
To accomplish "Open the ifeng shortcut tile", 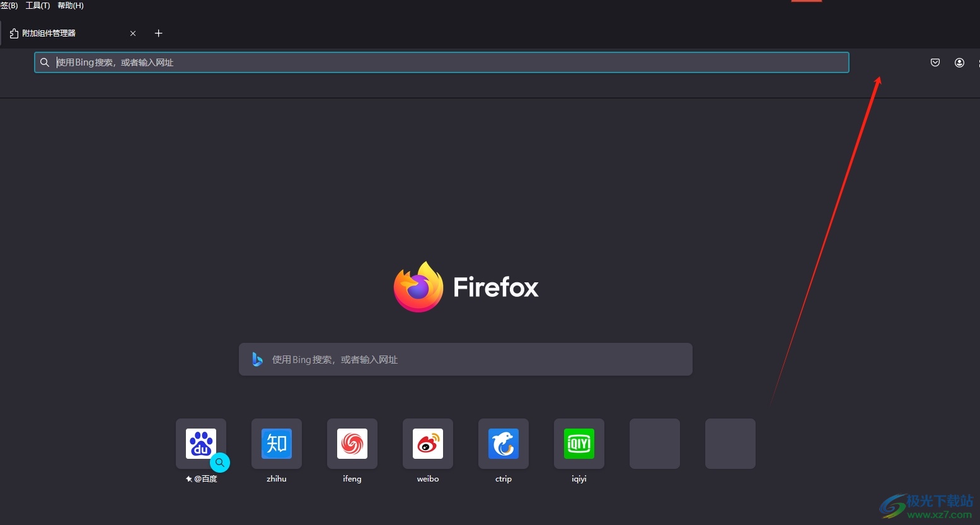I will tap(352, 444).
